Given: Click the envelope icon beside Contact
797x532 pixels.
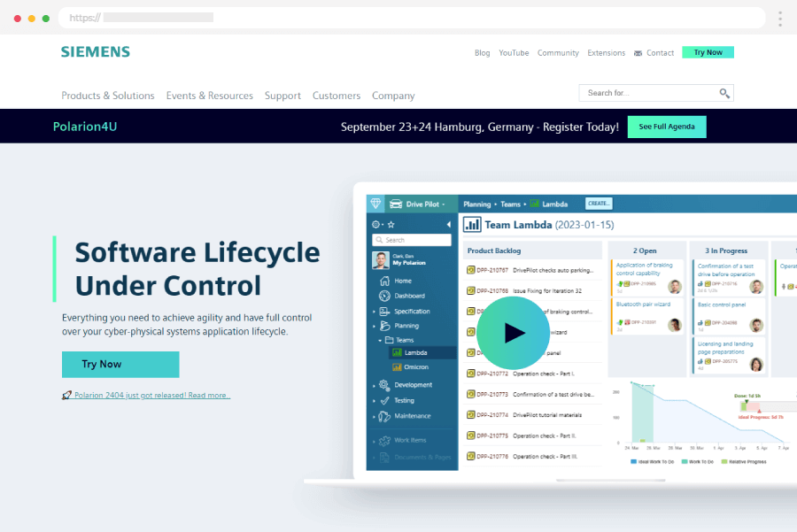Looking at the screenshot, I should [x=638, y=53].
